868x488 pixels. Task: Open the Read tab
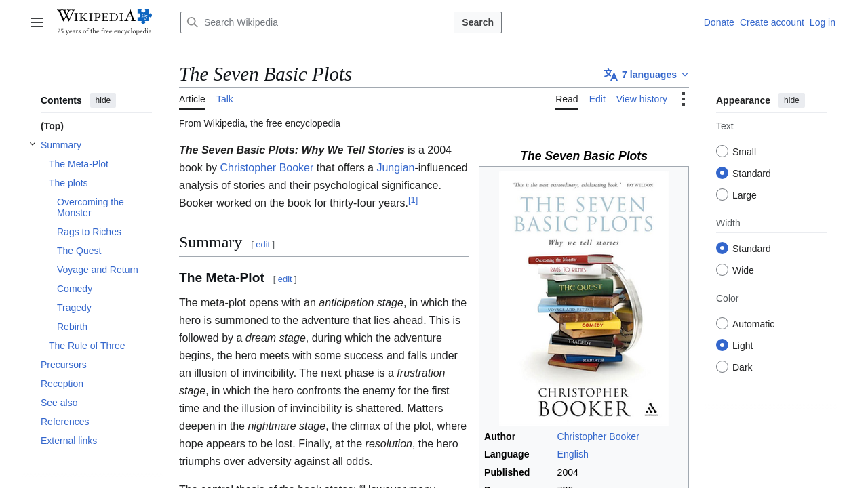pyautogui.click(x=567, y=99)
